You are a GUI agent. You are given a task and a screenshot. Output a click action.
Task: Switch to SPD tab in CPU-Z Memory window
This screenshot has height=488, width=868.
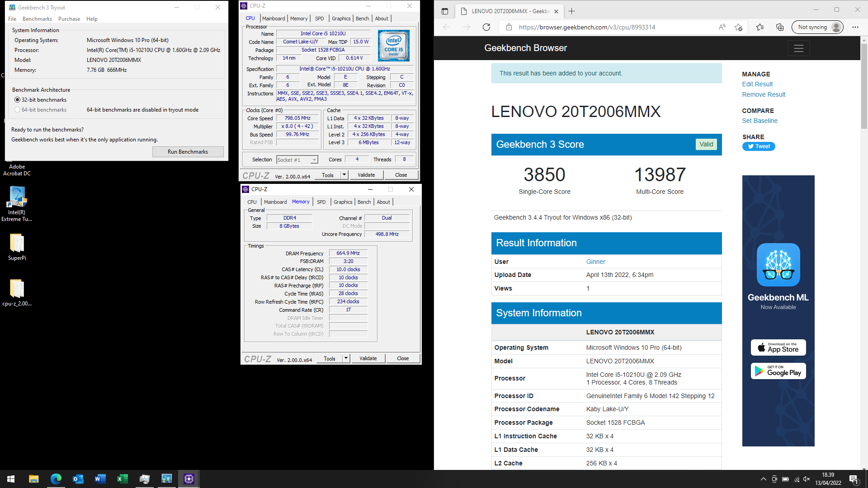click(321, 202)
